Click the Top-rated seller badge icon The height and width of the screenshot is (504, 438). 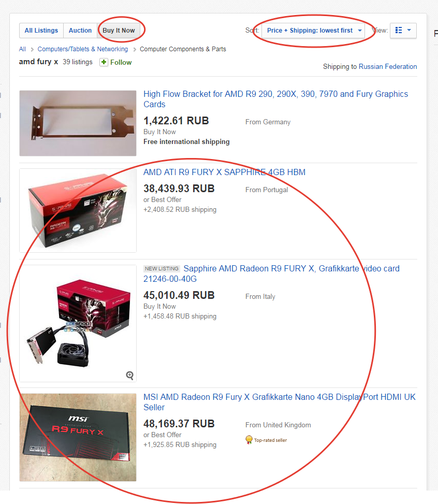coord(249,440)
